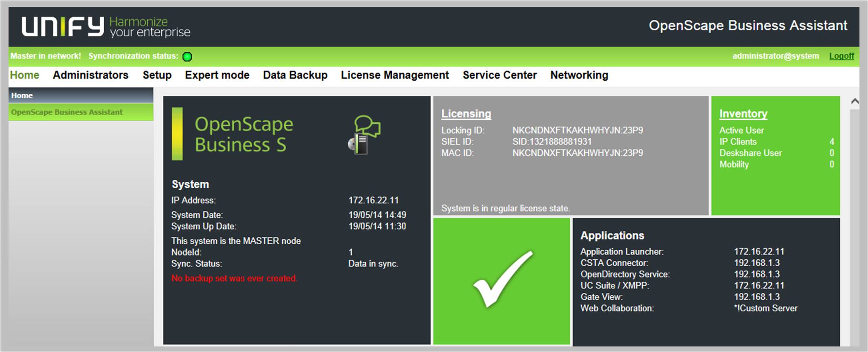The width and height of the screenshot is (868, 352).
Task: Click the NodeId label in System
Action: tap(186, 252)
